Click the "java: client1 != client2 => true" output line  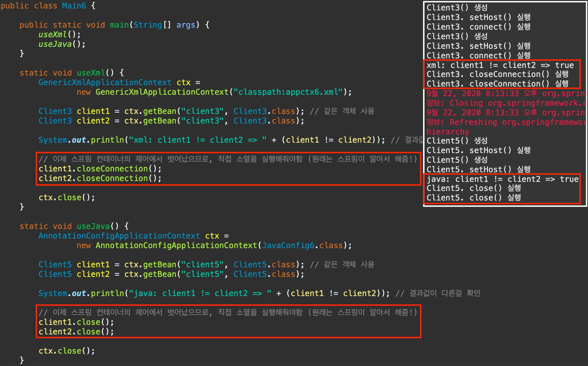(502, 179)
